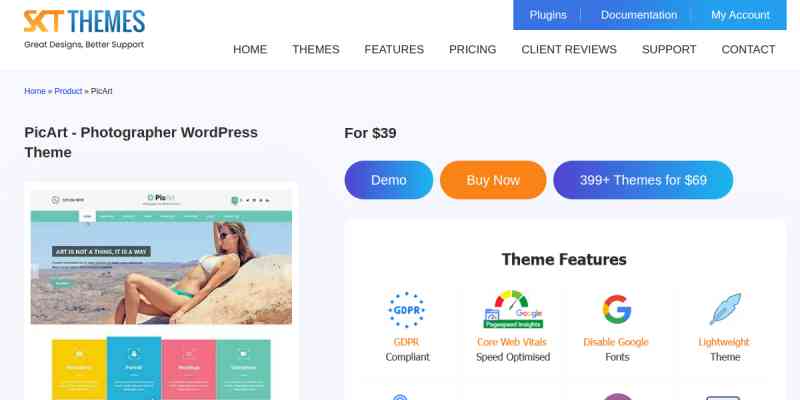
Task: Click the pink feature box in theme preview
Action: (x=189, y=369)
